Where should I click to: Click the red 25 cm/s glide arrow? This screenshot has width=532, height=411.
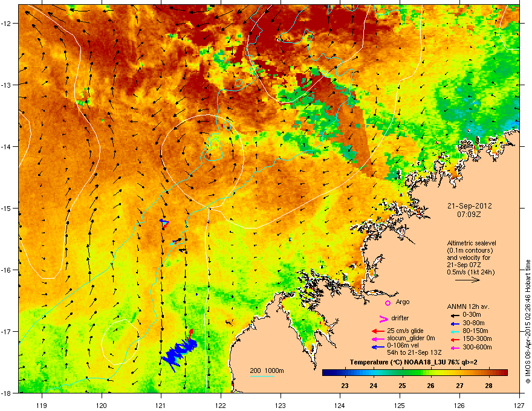click(378, 331)
